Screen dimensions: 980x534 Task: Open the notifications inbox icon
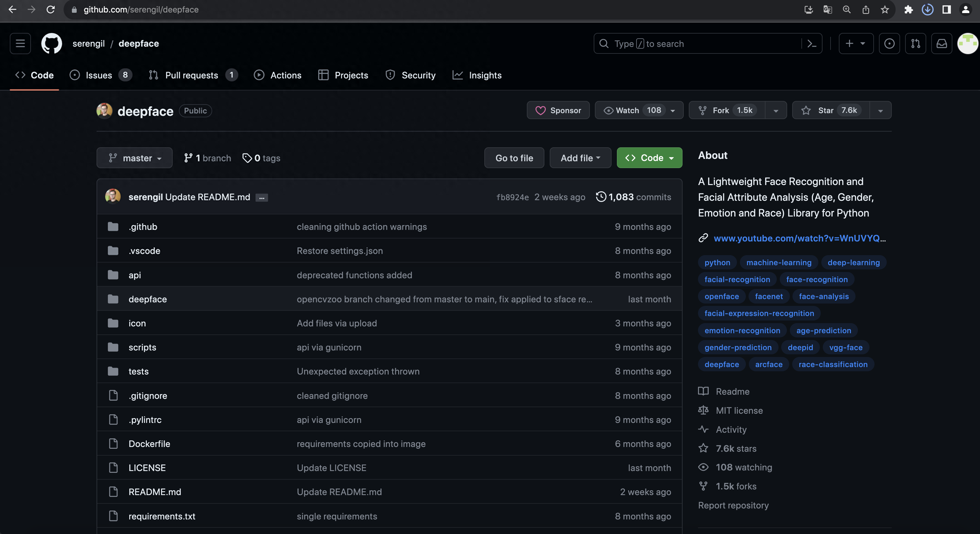pos(942,43)
